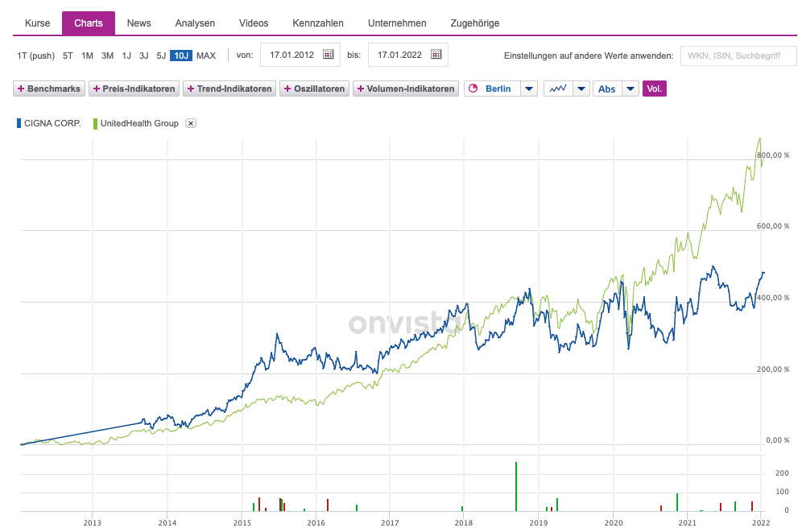Click the plus icon on Benchmarks
This screenshot has width=802, height=532.
[x=21, y=89]
